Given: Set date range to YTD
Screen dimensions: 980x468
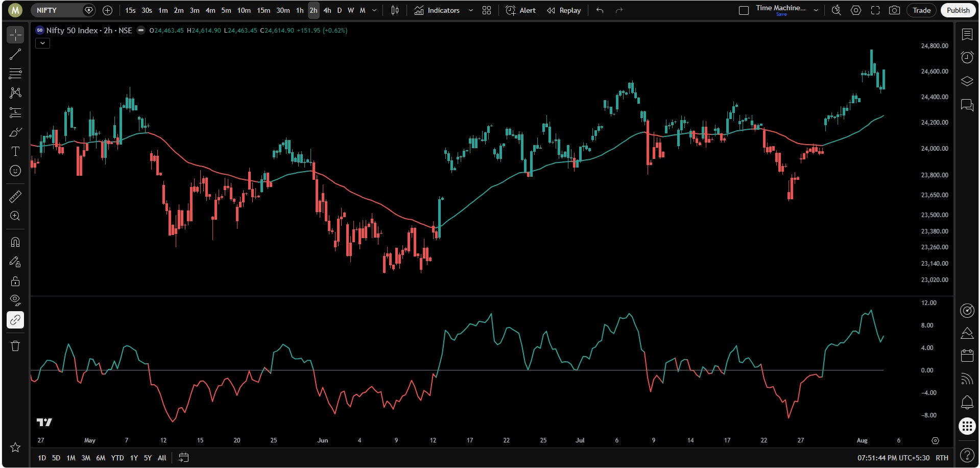Looking at the screenshot, I should 117,458.
